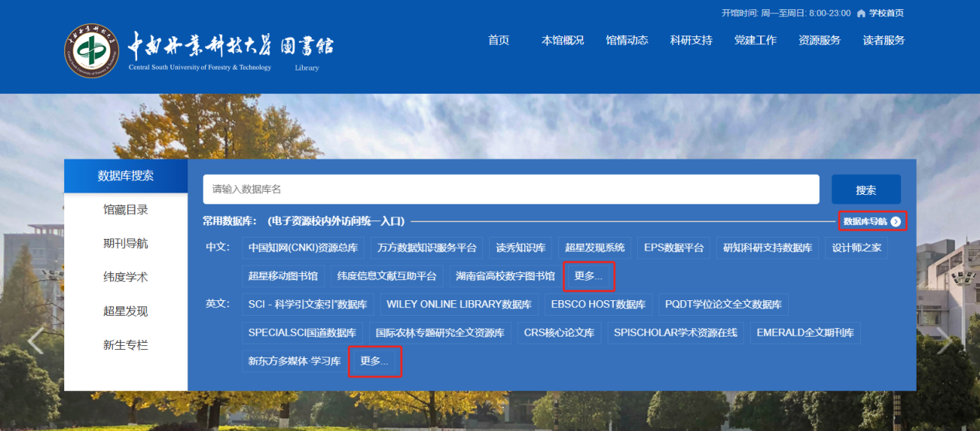Open EBSCO HOST数据库 link

click(x=598, y=304)
